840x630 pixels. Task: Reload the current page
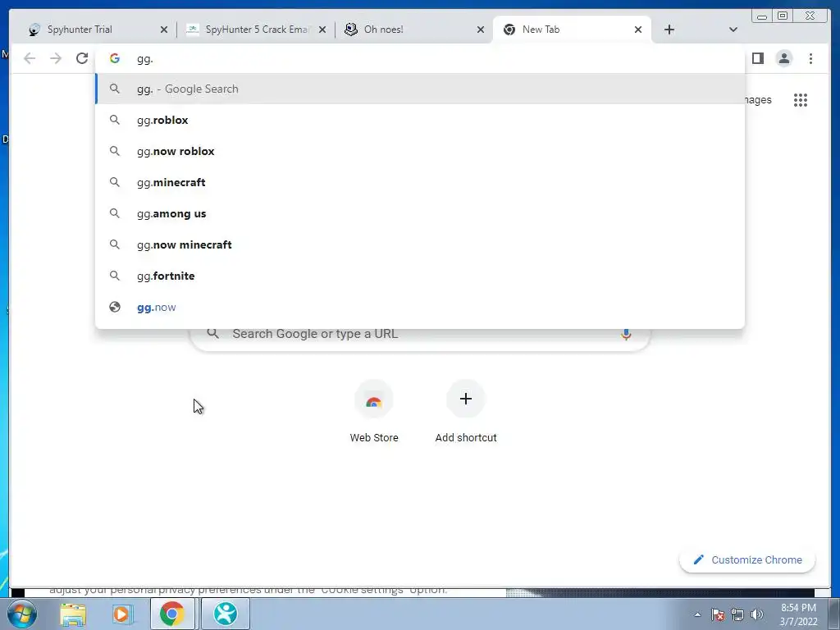pyautogui.click(x=82, y=58)
